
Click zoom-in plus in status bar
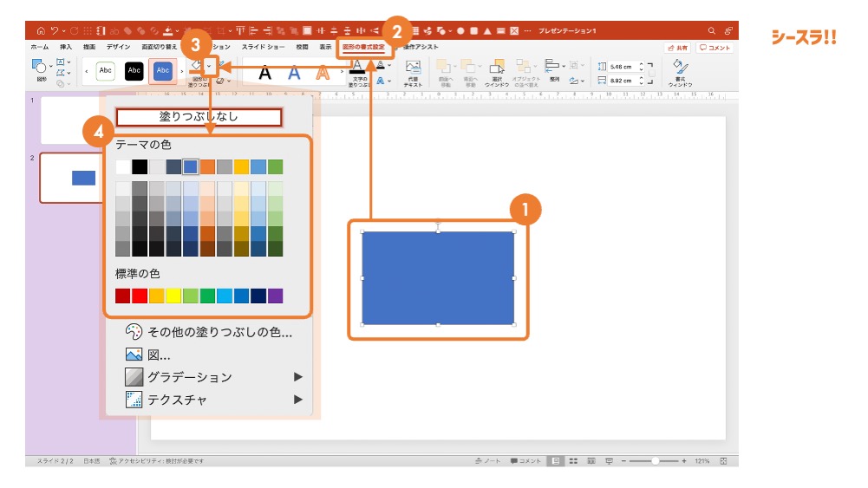[684, 461]
